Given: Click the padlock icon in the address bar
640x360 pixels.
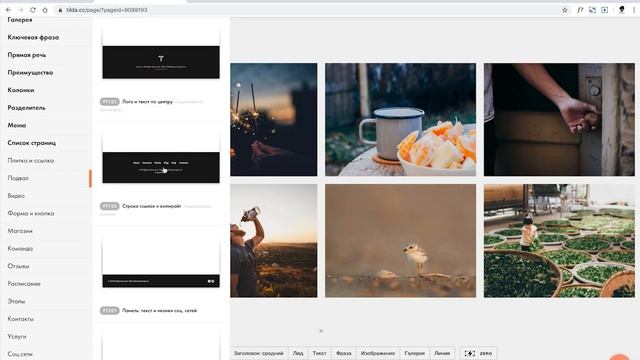Looking at the screenshot, I should pyautogui.click(x=60, y=10).
